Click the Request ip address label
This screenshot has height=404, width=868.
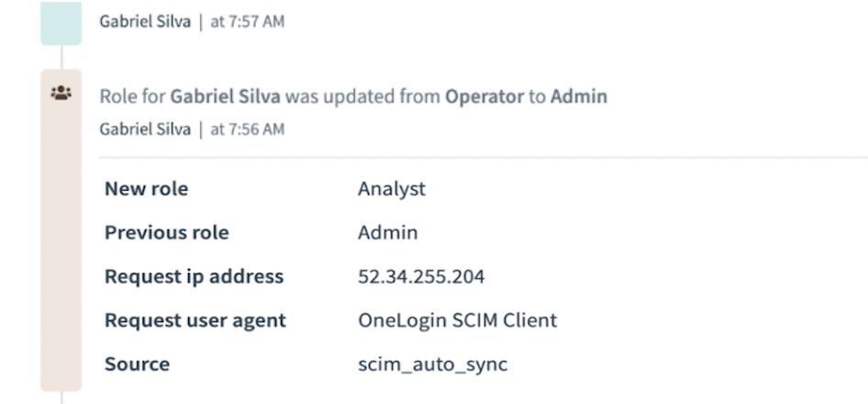(x=194, y=276)
